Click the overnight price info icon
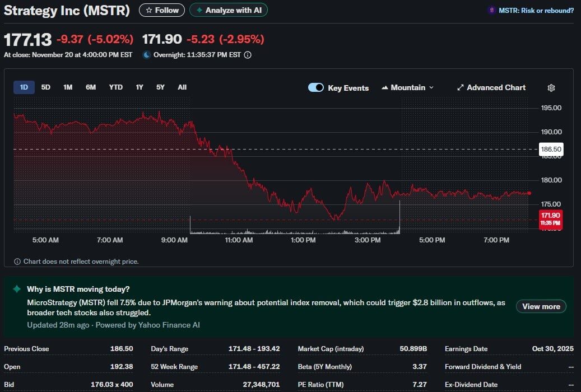 pyautogui.click(x=248, y=55)
